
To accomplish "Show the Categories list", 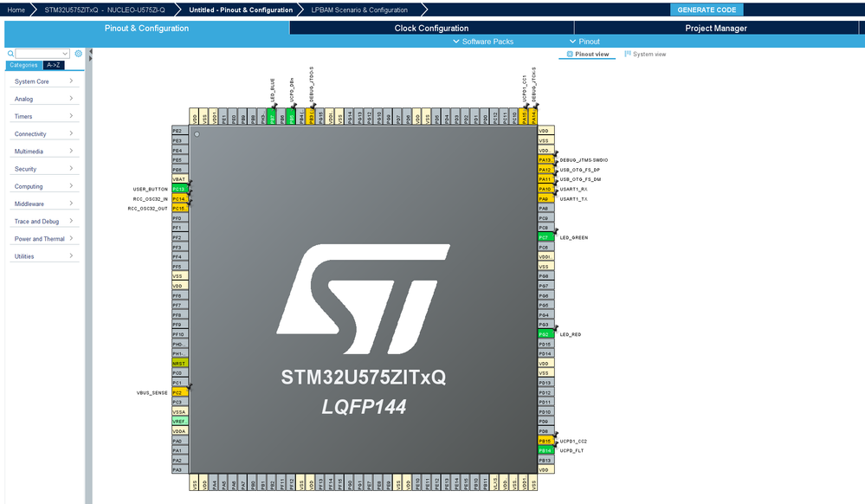I will 23,65.
